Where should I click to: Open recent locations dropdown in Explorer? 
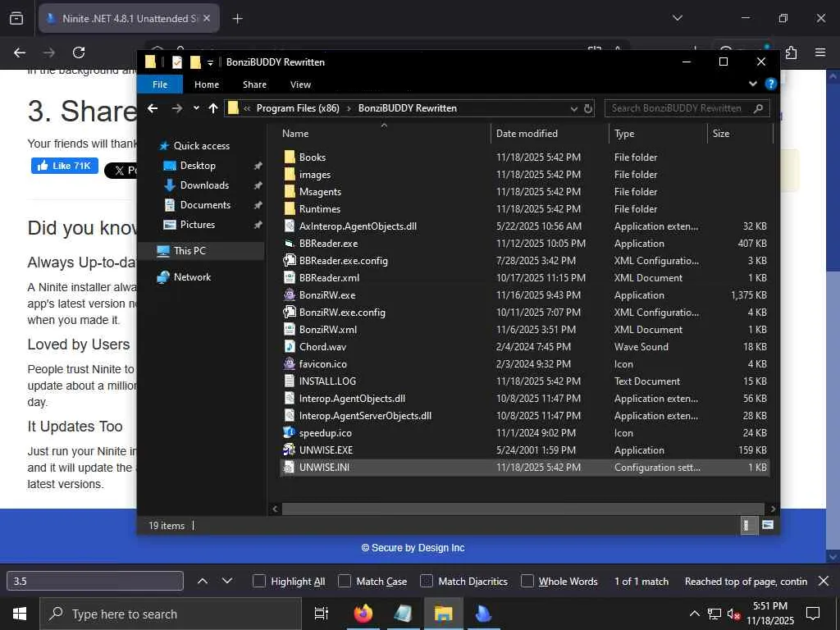coord(196,108)
